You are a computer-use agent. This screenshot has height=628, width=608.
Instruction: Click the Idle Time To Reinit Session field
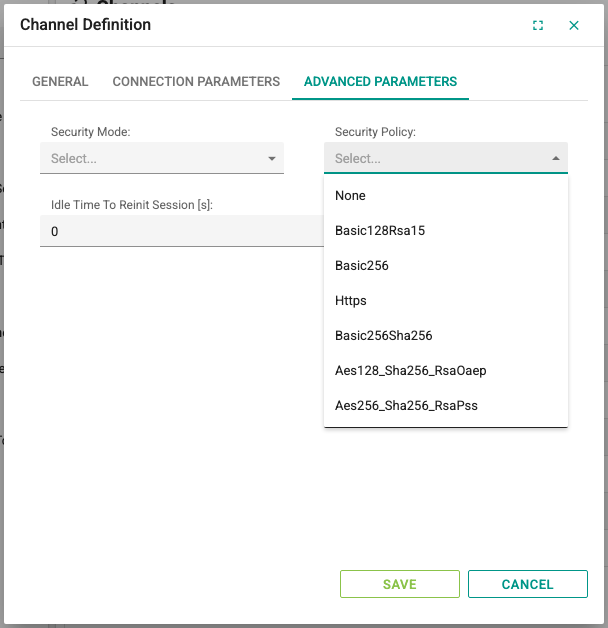click(182, 231)
